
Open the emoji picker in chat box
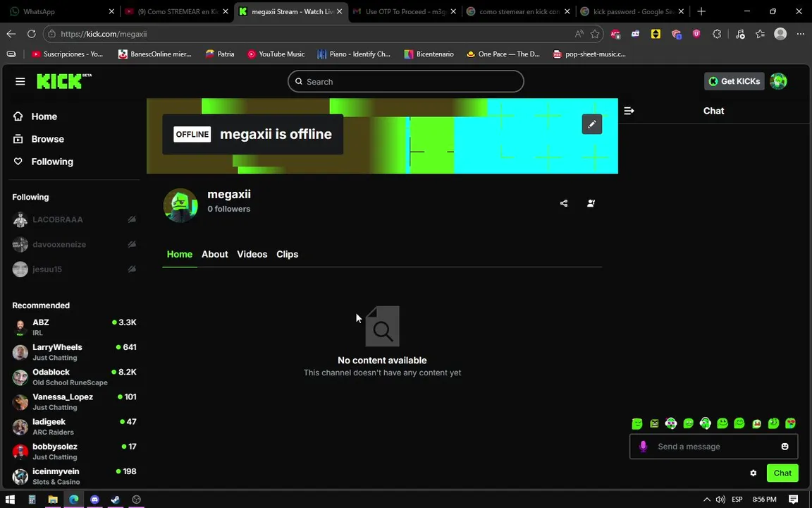(x=785, y=447)
